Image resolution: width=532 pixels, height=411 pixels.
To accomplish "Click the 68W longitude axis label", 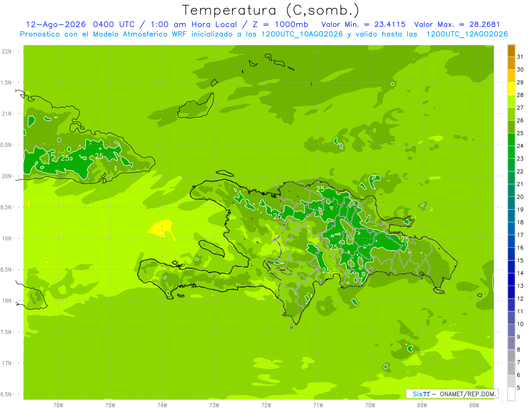I will tap(474, 405).
